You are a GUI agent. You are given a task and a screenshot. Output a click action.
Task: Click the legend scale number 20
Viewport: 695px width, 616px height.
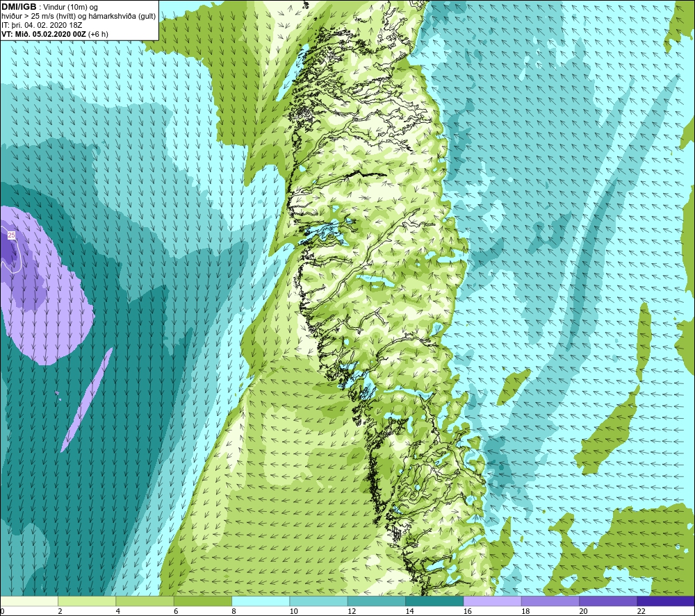[583, 611]
